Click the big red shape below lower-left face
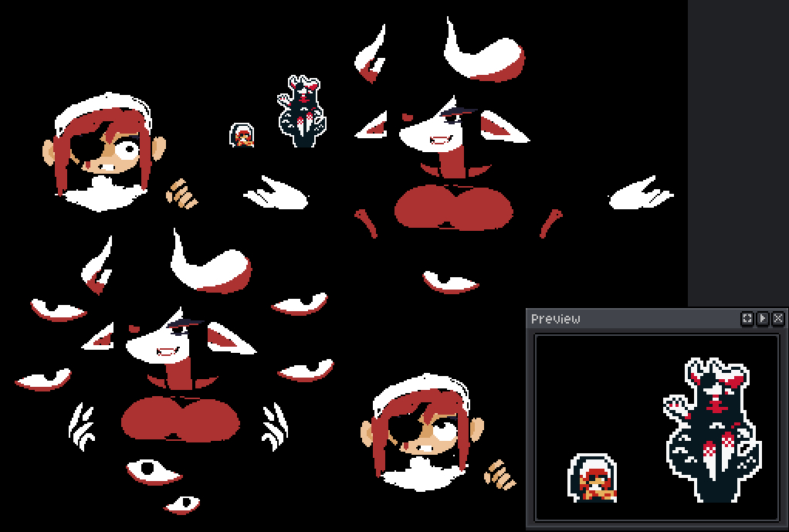The width and height of the screenshot is (789, 532). pos(181,418)
